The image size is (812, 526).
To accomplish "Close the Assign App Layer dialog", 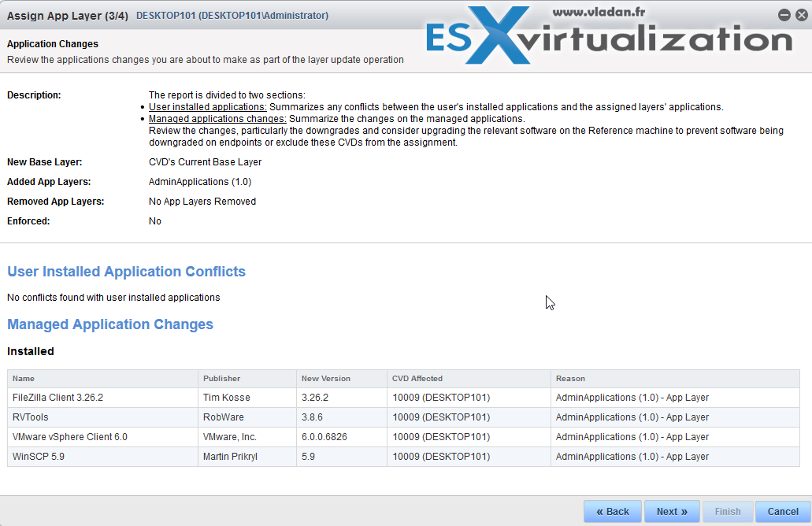I will 802,15.
